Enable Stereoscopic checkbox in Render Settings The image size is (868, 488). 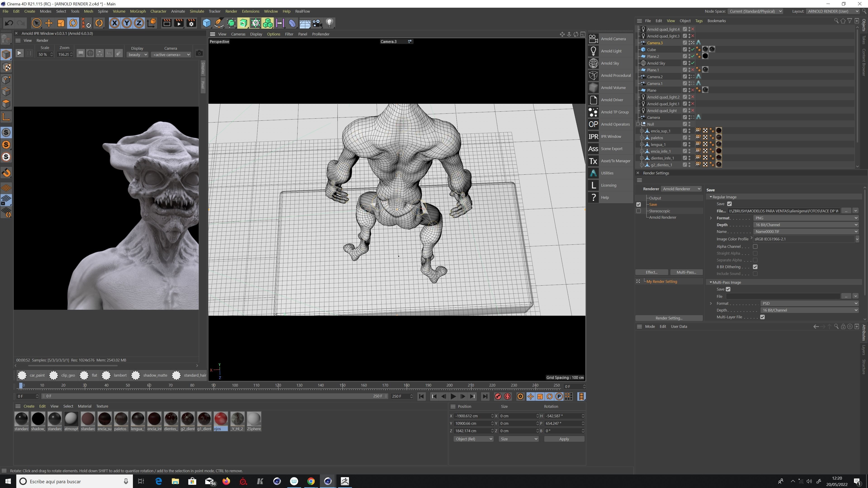click(x=638, y=211)
